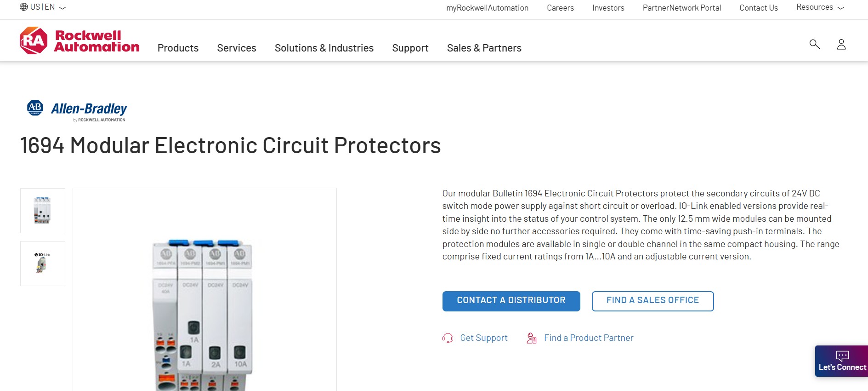Click the Find a Sales Office button

(x=652, y=301)
